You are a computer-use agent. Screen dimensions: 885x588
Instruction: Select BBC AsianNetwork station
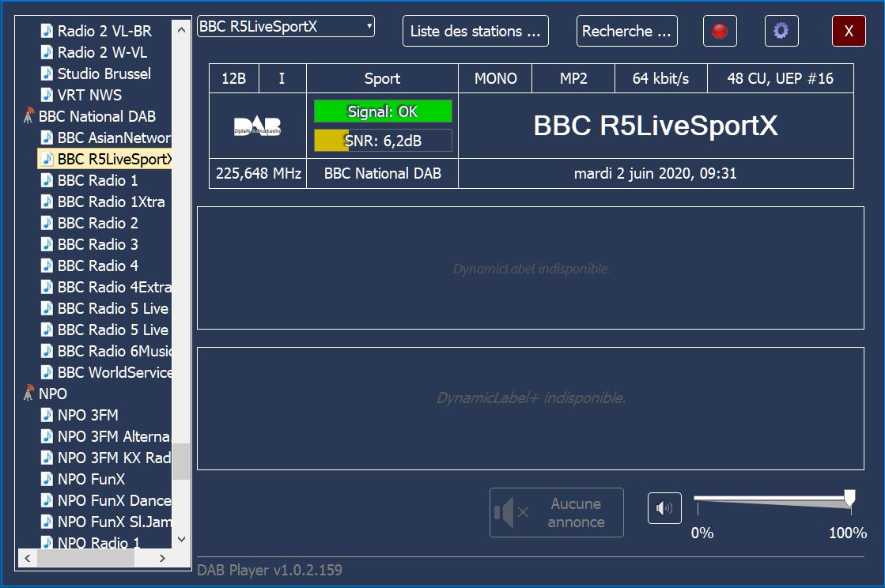point(113,138)
